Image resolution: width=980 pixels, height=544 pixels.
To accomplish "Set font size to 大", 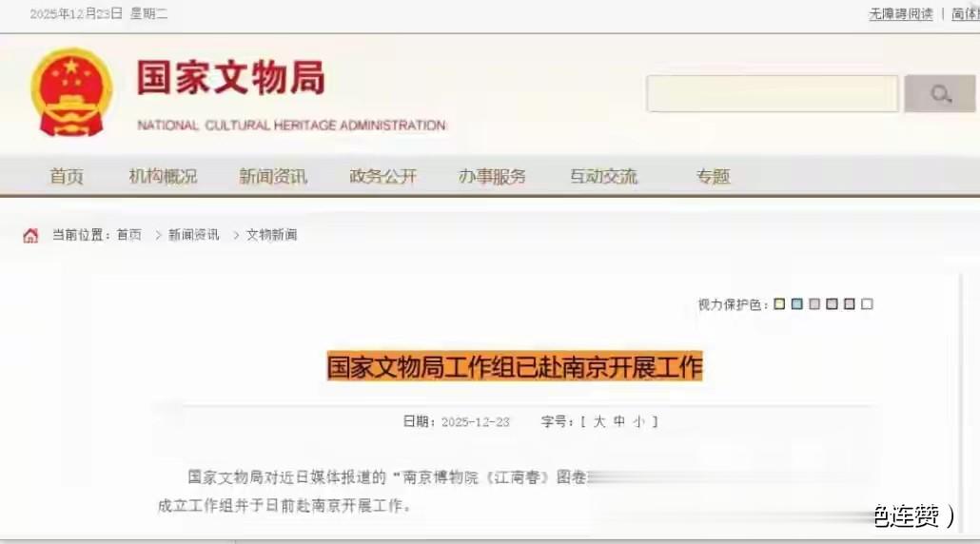I will coord(599,421).
